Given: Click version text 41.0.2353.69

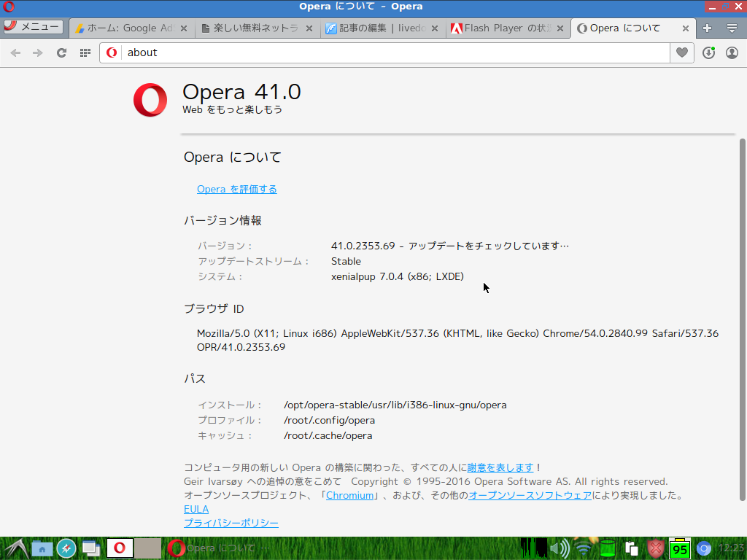Looking at the screenshot, I should (363, 246).
